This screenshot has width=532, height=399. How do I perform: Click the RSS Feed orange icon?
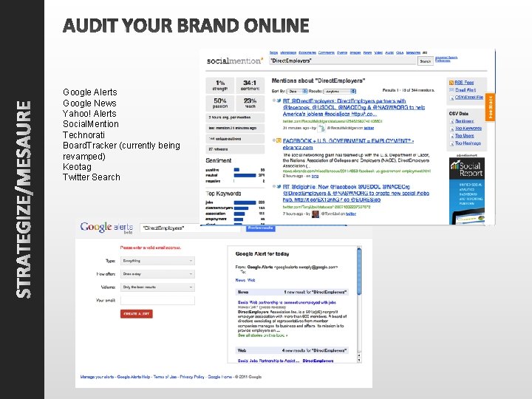[x=451, y=83]
